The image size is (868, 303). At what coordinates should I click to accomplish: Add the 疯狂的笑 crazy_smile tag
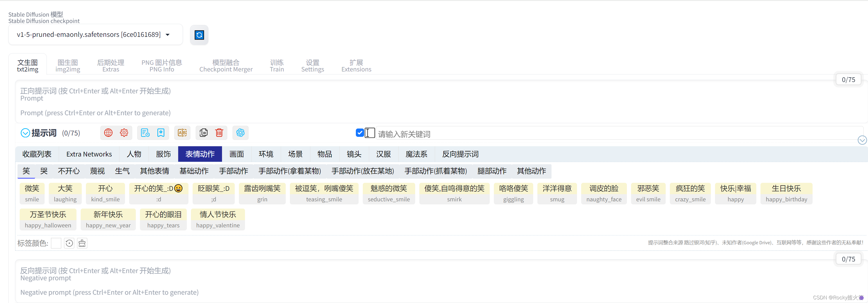(690, 194)
